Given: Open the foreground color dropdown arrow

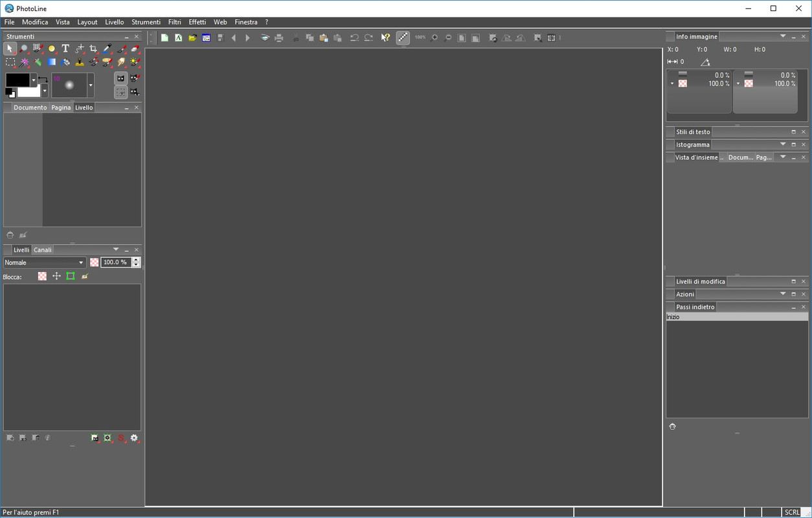Looking at the screenshot, I should pyautogui.click(x=34, y=80).
